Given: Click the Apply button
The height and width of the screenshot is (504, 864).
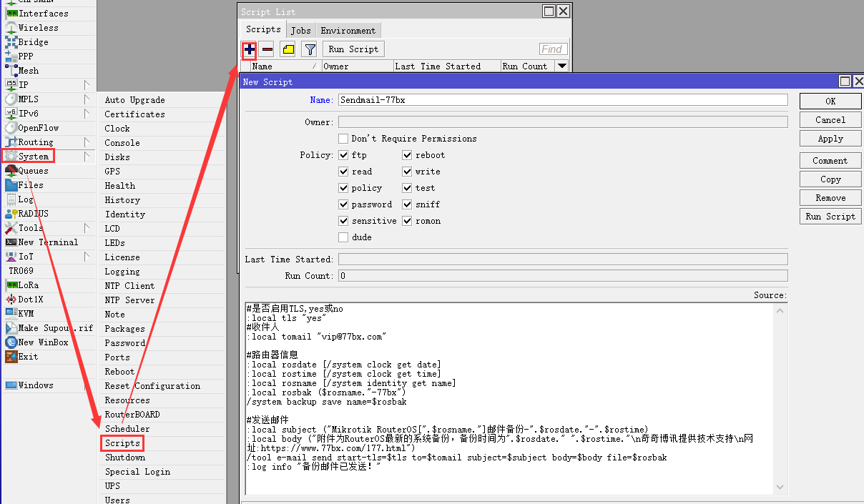Looking at the screenshot, I should 830,139.
